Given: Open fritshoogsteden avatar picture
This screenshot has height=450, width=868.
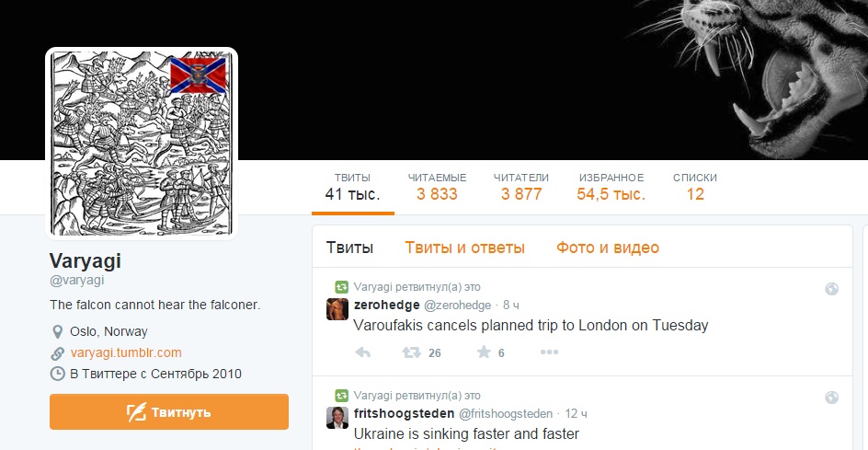Looking at the screenshot, I should [x=337, y=418].
